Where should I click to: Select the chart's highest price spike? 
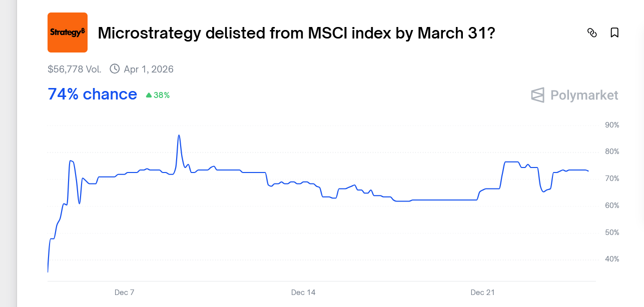tap(179, 136)
